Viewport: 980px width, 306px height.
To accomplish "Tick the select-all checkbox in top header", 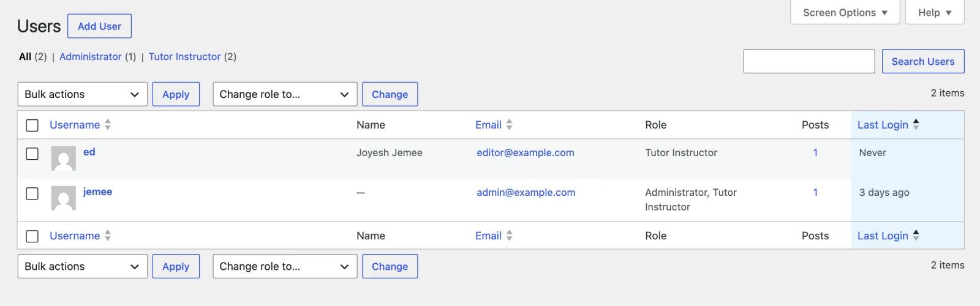I will pos(32,125).
